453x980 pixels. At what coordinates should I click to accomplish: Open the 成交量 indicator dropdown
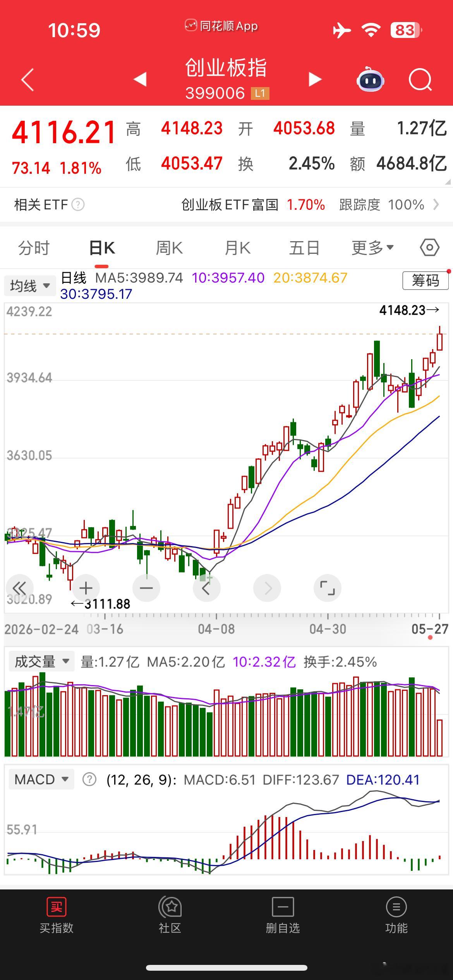pyautogui.click(x=41, y=661)
